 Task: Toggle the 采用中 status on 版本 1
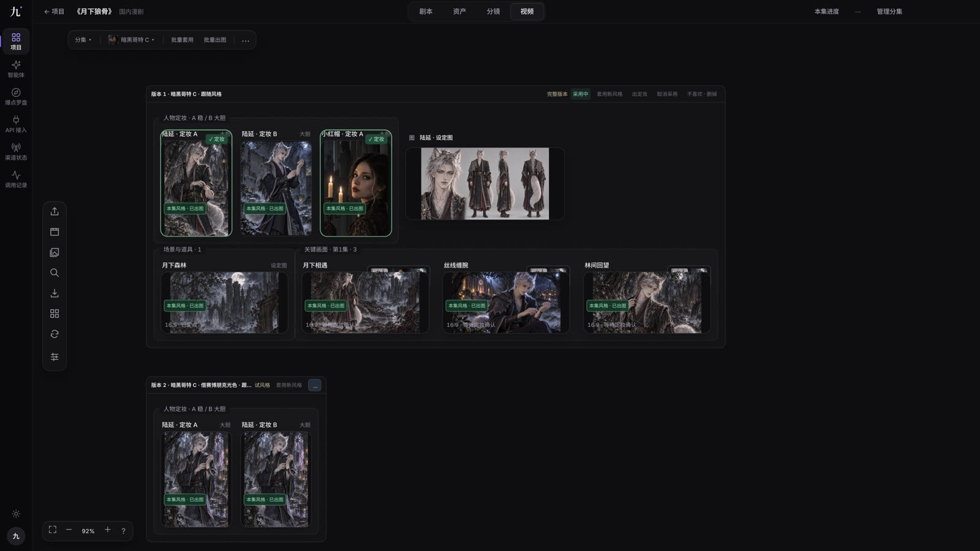coord(581,94)
